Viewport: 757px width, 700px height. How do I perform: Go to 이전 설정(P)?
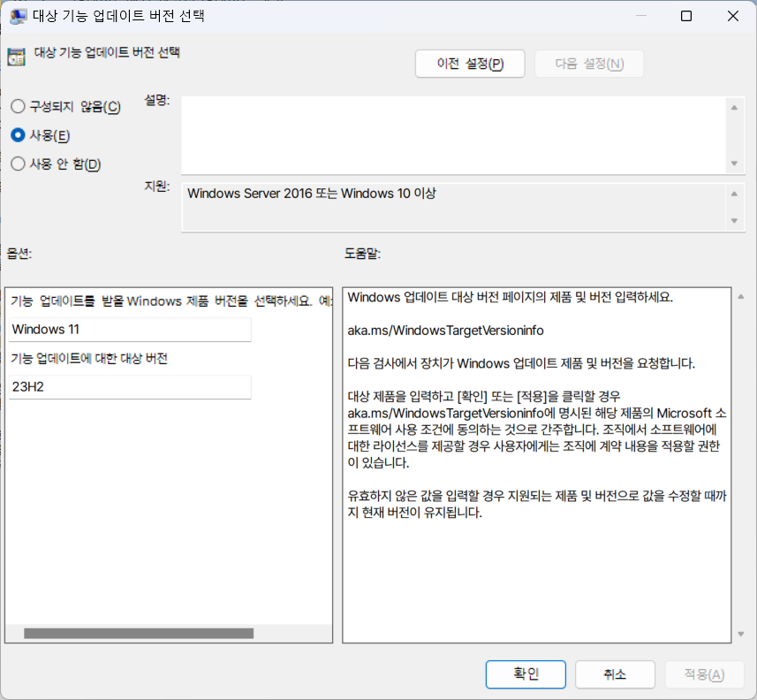click(x=470, y=64)
